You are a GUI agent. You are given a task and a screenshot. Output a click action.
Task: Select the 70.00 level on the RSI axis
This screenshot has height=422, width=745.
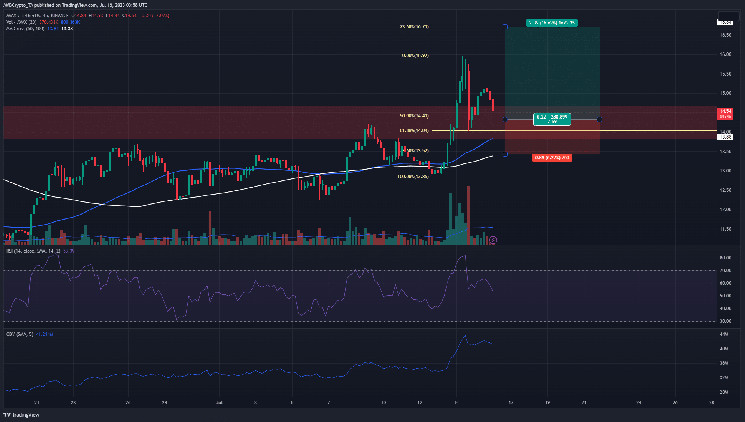pyautogui.click(x=725, y=270)
